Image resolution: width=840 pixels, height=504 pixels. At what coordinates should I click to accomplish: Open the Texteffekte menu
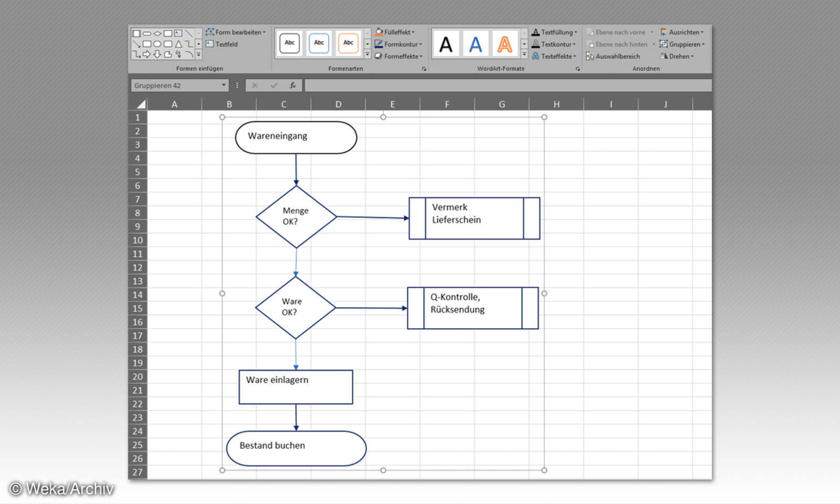(555, 56)
